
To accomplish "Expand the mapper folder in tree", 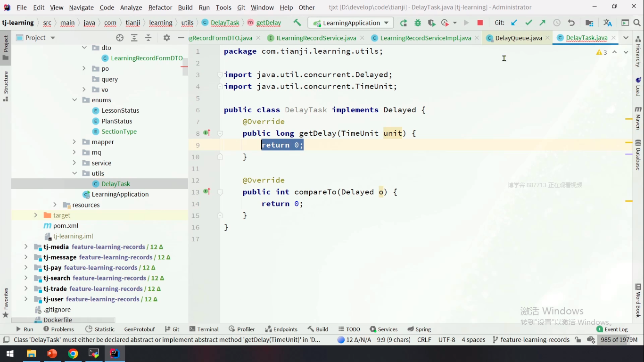I will [74, 142].
